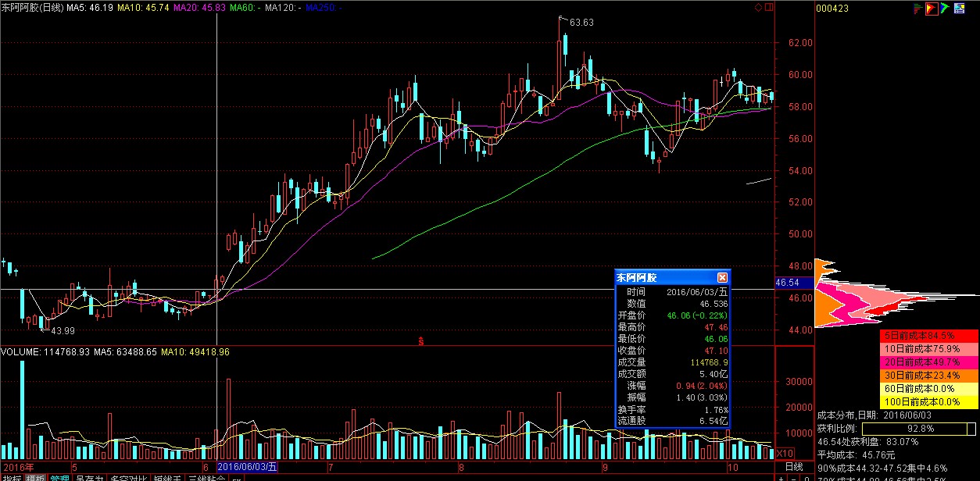This screenshot has height=481, width=980.
Task: Click the 63.63 high price marker
Action: click(x=581, y=23)
